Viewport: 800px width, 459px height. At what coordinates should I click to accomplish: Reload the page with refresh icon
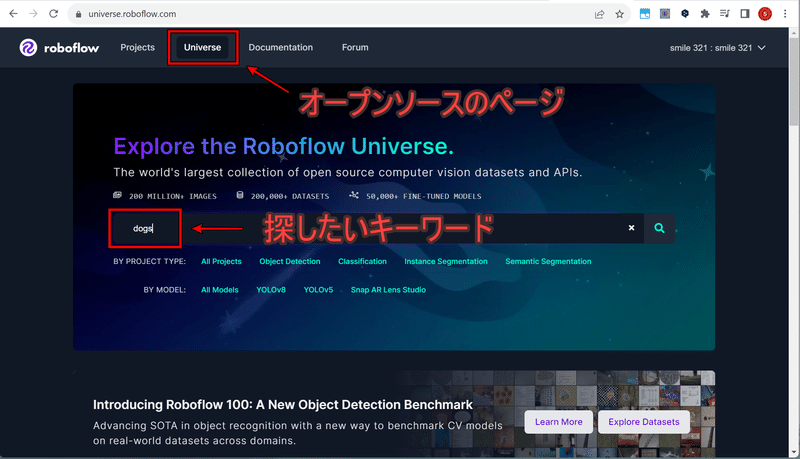pos(54,14)
